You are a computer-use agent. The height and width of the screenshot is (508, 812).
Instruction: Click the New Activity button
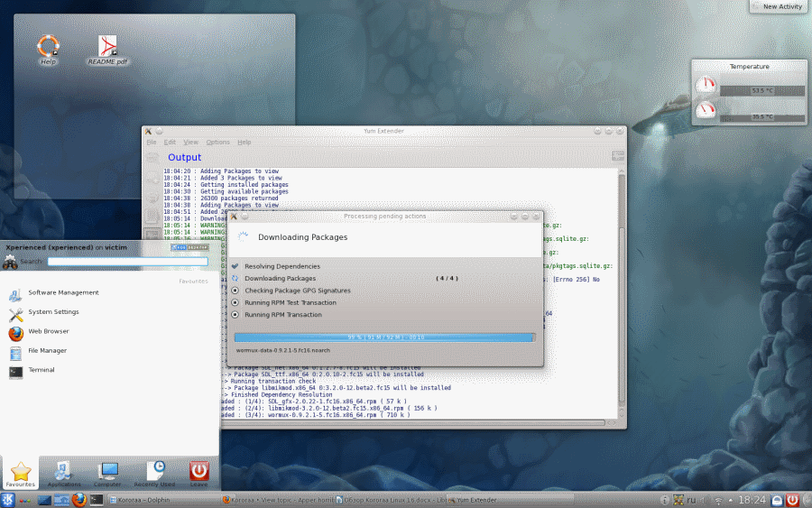coord(779,6)
